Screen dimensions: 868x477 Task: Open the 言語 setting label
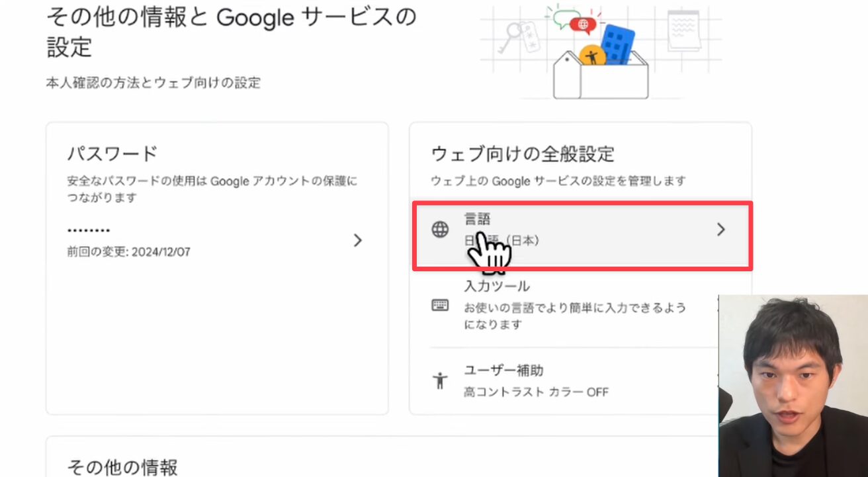477,218
